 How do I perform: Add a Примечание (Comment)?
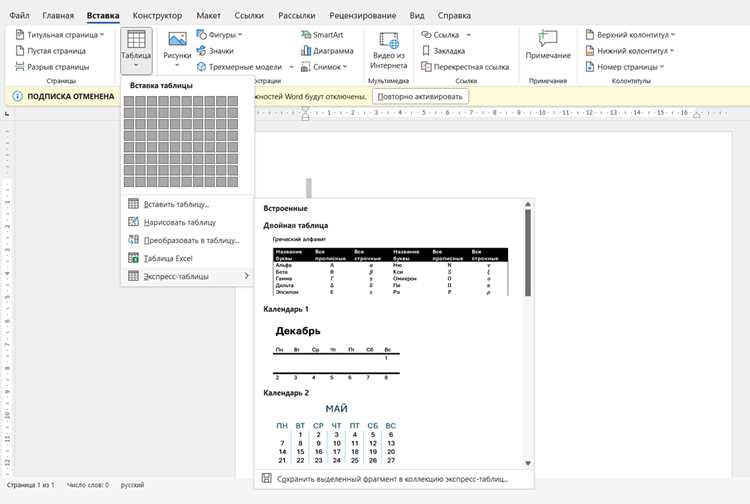[548, 45]
